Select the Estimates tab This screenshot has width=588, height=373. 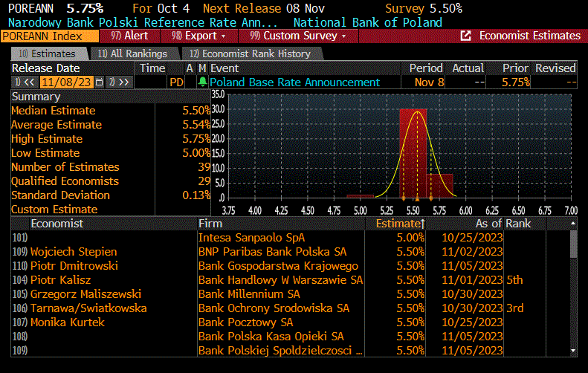pos(49,54)
